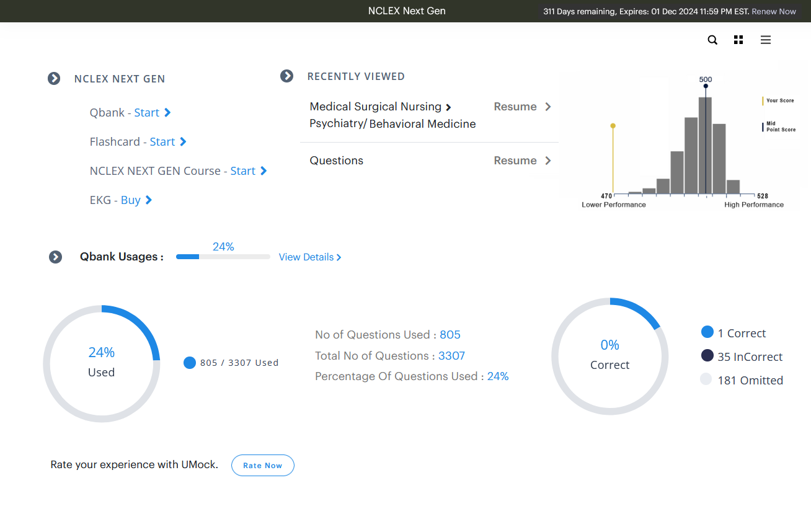811x532 pixels.
Task: Click the blue Correct legend dot
Action: (x=707, y=332)
